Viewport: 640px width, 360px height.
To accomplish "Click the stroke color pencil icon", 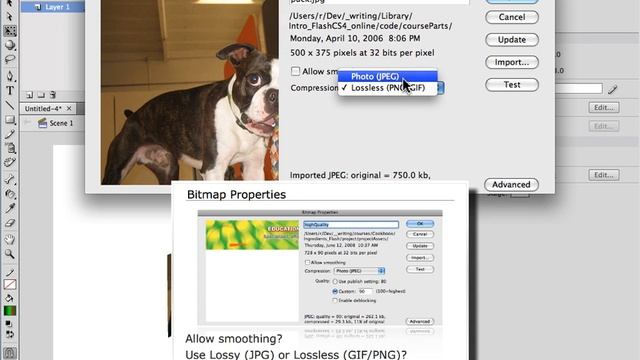I will point(10,273).
